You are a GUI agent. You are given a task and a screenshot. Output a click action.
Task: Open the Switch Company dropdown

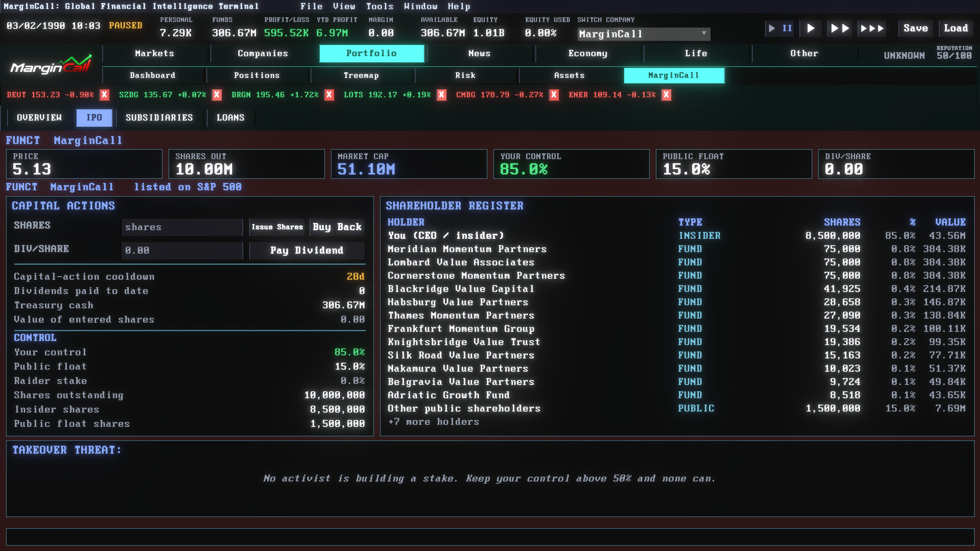[x=644, y=34]
